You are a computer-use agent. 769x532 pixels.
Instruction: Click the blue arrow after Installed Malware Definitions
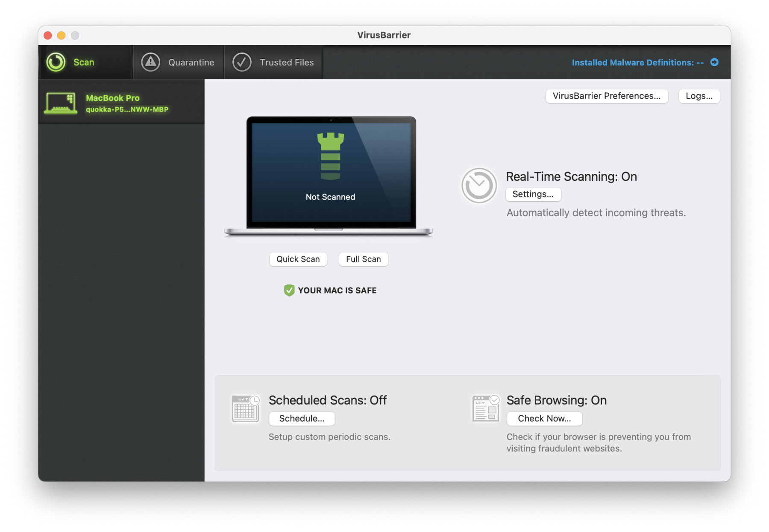click(x=714, y=62)
